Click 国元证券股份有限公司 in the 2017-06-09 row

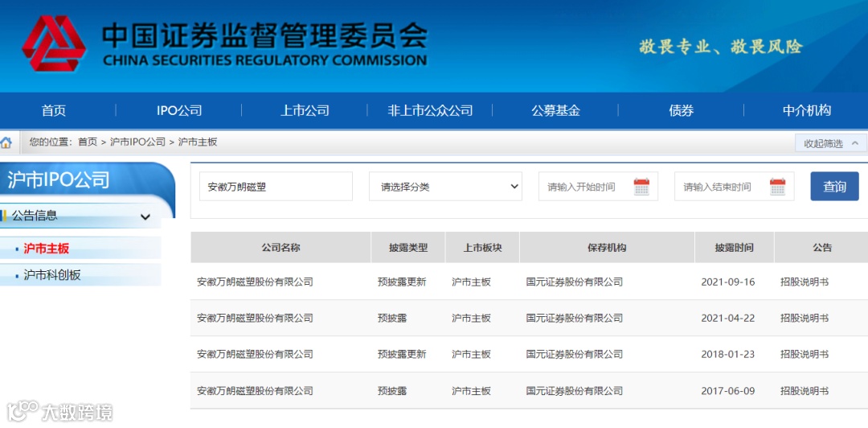[x=575, y=391]
